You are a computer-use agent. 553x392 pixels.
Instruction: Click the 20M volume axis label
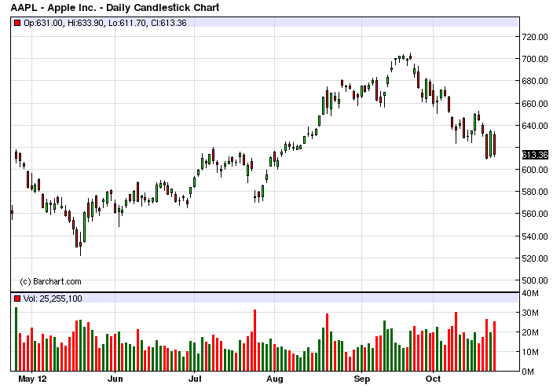[530, 332]
